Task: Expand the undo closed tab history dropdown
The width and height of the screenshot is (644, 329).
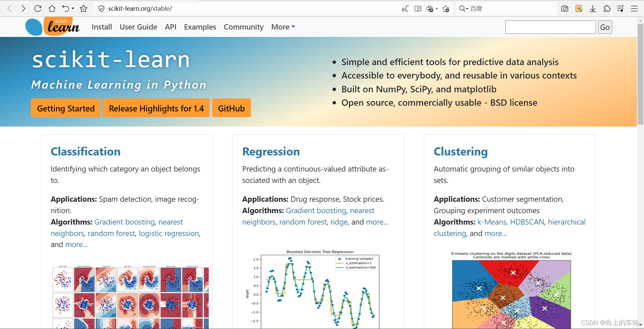Action: (73, 9)
